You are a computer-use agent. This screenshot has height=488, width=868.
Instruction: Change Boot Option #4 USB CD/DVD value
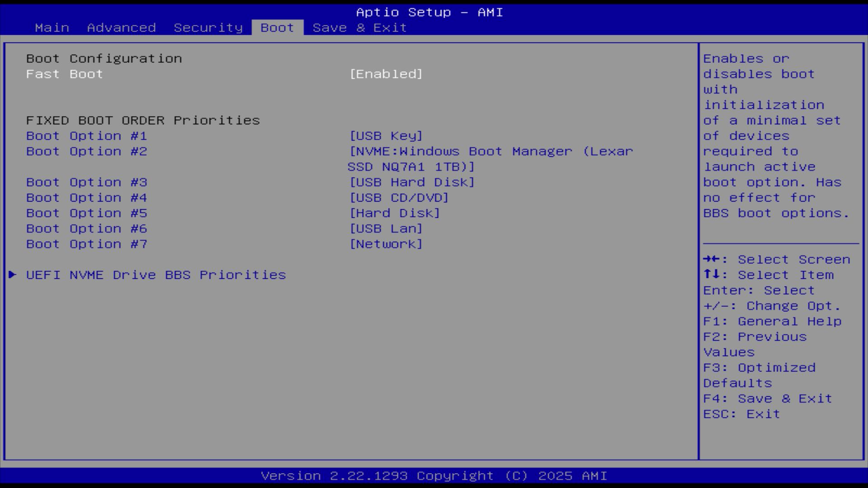point(399,198)
